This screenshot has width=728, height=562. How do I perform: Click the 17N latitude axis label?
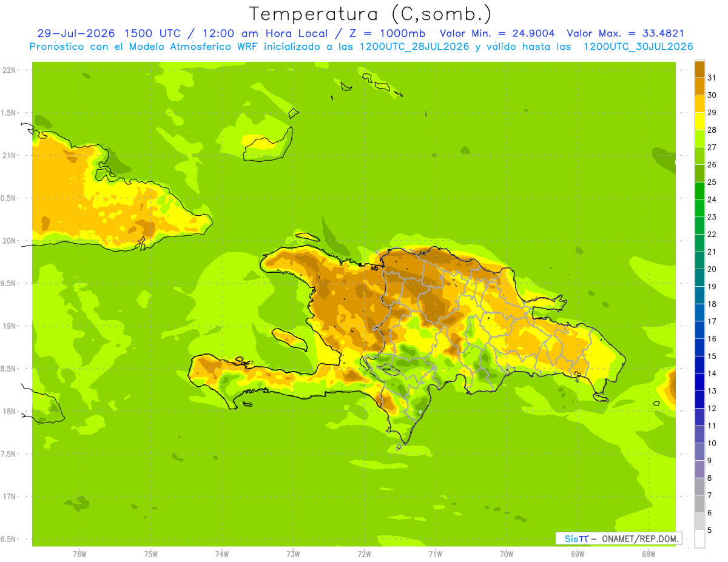tap(8, 497)
